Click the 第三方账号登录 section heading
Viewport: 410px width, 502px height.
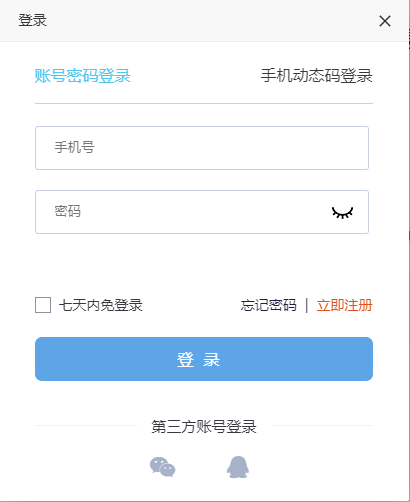204,427
